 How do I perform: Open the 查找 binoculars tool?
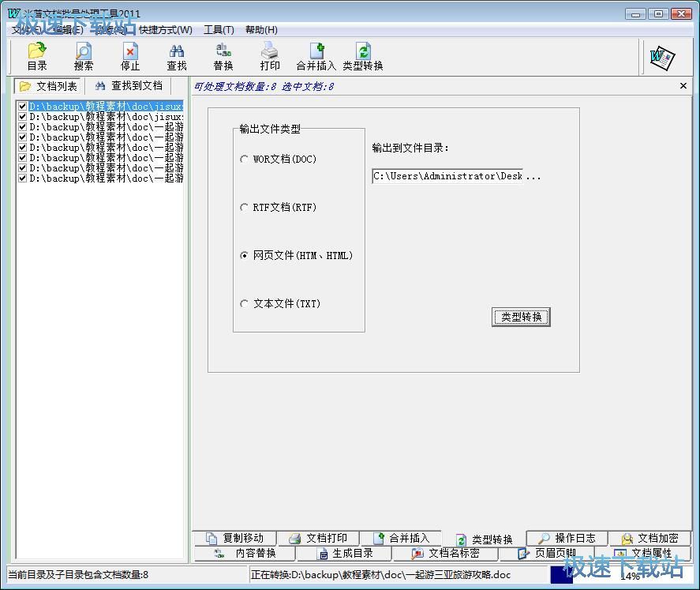click(x=177, y=57)
